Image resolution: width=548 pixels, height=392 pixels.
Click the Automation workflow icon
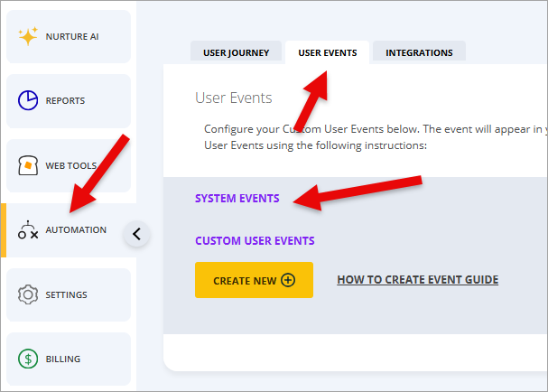28,230
